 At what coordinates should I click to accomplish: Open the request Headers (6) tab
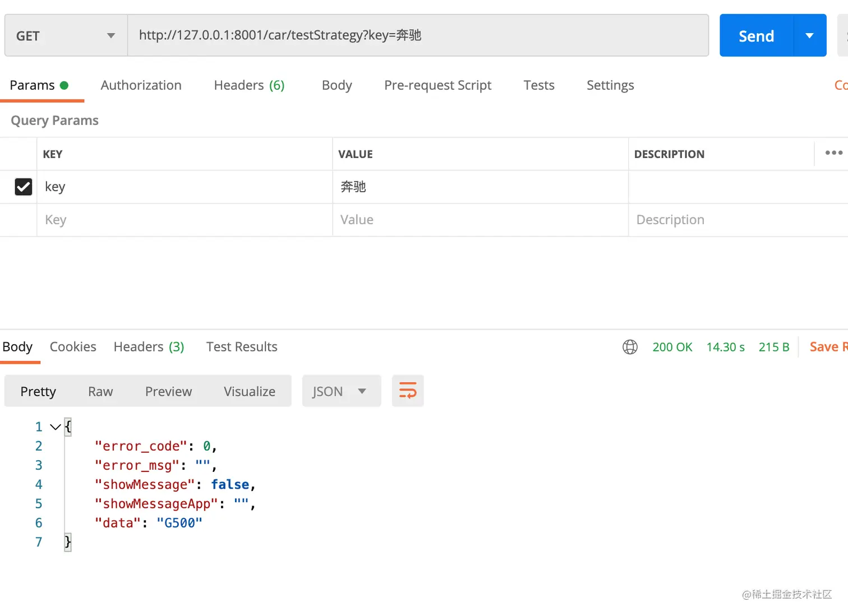(249, 85)
